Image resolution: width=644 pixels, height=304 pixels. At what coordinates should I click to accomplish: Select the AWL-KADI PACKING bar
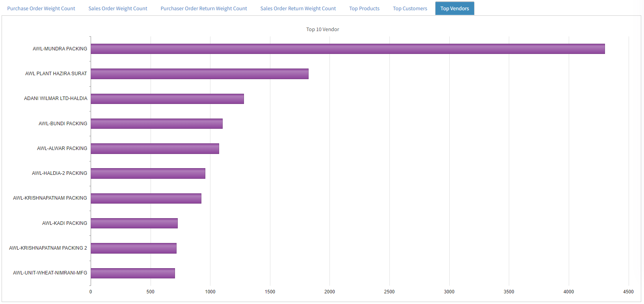pyautogui.click(x=134, y=223)
